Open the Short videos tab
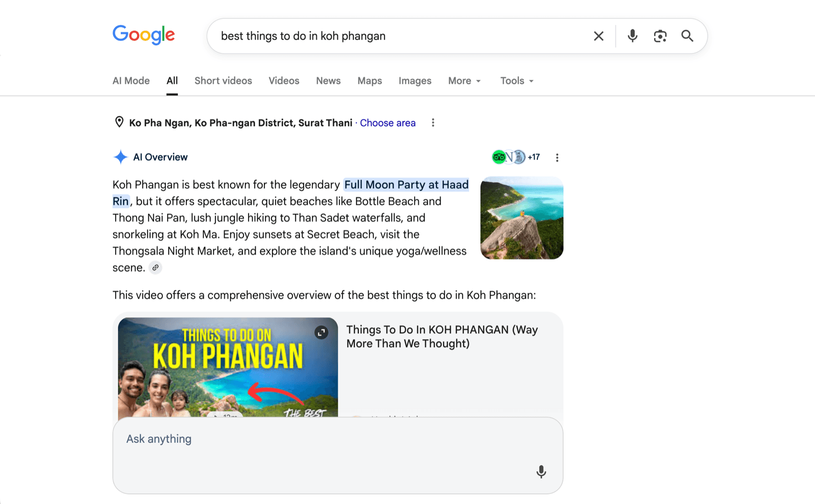This screenshot has height=504, width=815. pyautogui.click(x=223, y=81)
